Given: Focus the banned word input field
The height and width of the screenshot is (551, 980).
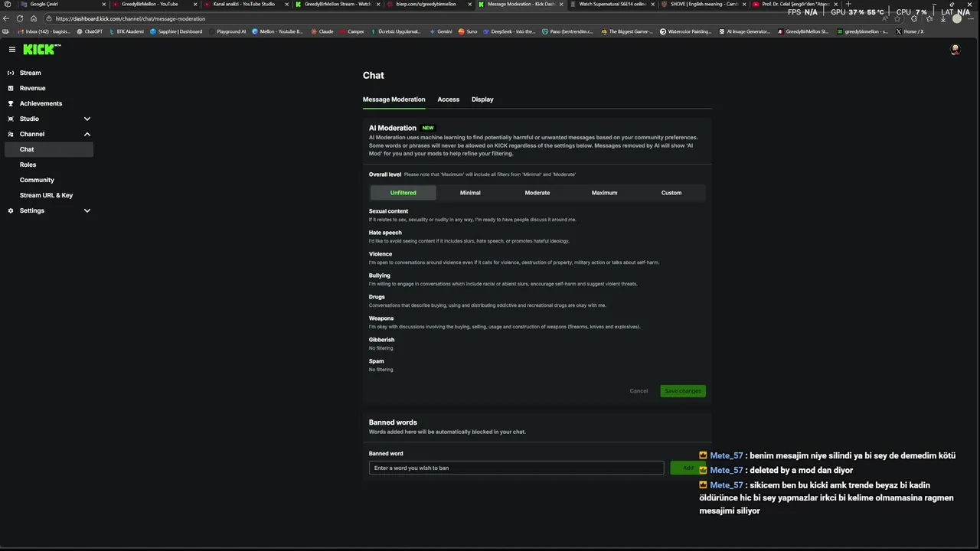Looking at the screenshot, I should click(x=516, y=468).
